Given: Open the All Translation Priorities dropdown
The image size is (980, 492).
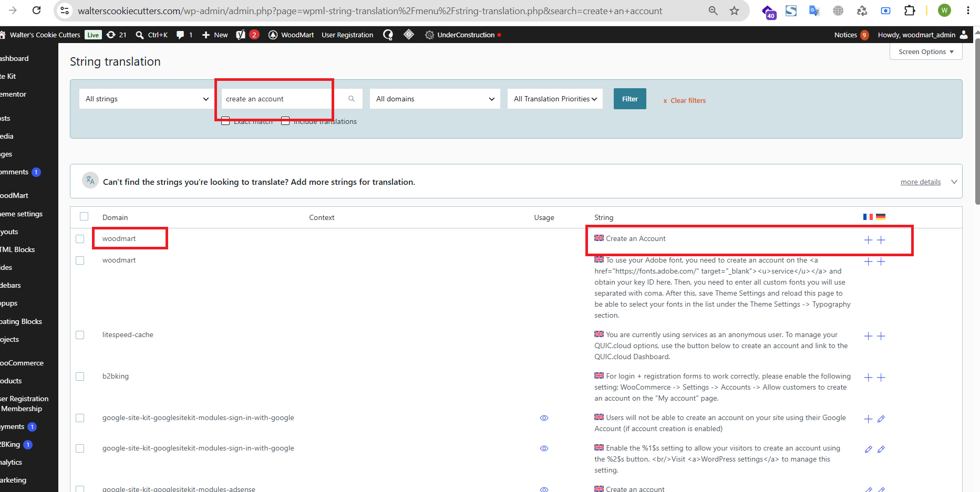Looking at the screenshot, I should pos(555,99).
